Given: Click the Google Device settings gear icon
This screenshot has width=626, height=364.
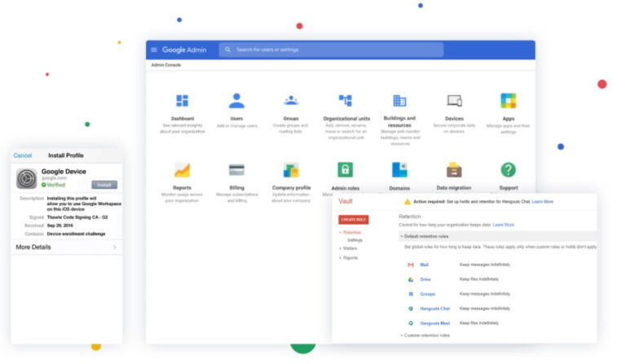Looking at the screenshot, I should [x=27, y=178].
